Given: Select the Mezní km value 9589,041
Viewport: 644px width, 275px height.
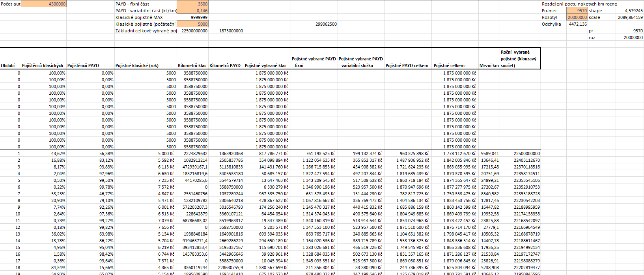Looking at the screenshot, I should [x=490, y=153].
